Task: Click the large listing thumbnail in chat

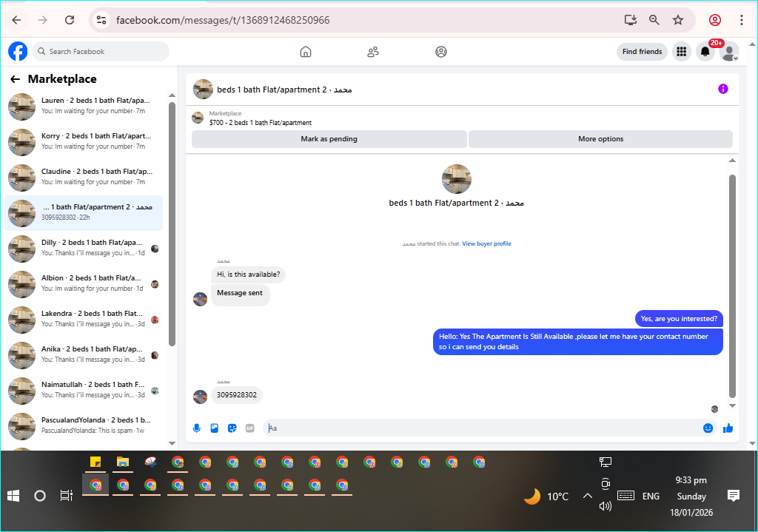Action: (x=456, y=179)
